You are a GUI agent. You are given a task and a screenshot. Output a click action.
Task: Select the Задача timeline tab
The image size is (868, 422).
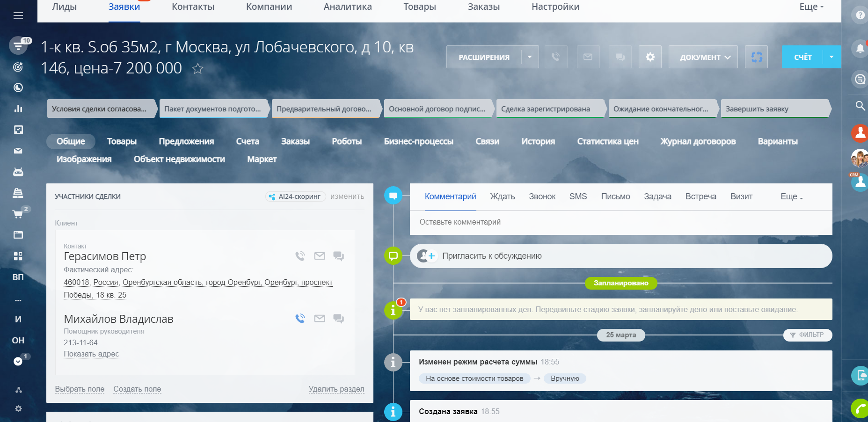(x=657, y=197)
